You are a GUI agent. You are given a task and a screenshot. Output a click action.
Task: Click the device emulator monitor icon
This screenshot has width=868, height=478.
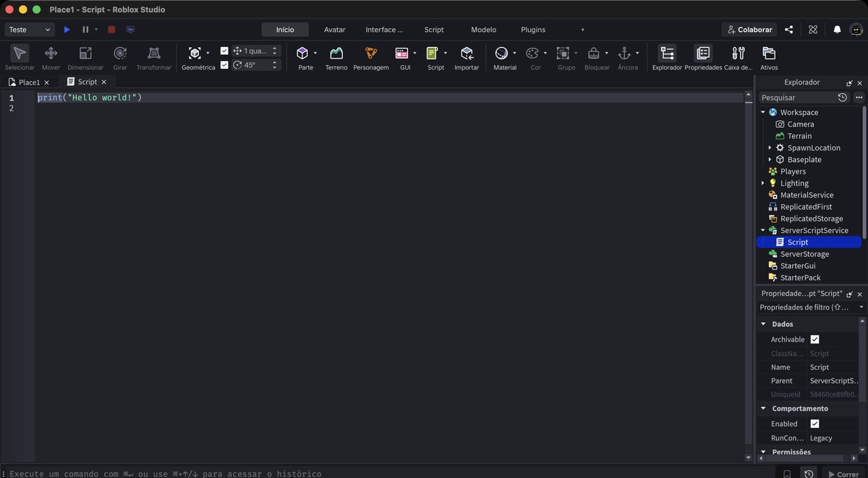[x=130, y=30]
